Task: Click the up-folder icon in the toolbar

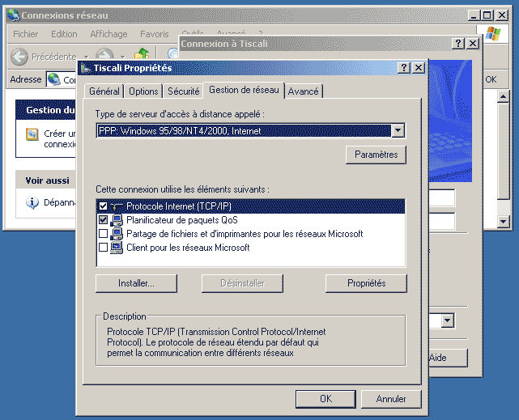Action: (142, 55)
